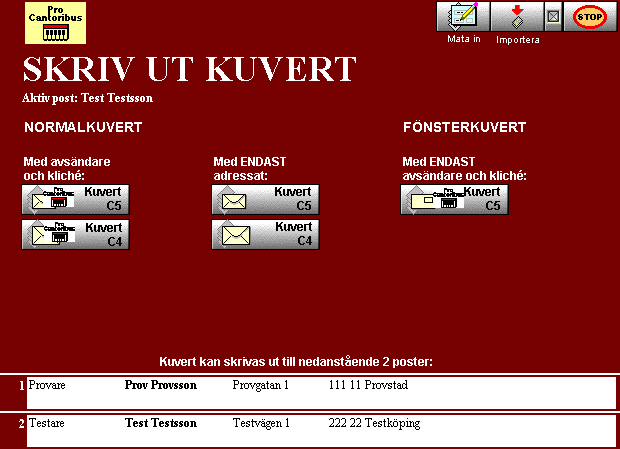Click the postal city '111 11 Provstad'
The height and width of the screenshot is (449, 620).
368,384
